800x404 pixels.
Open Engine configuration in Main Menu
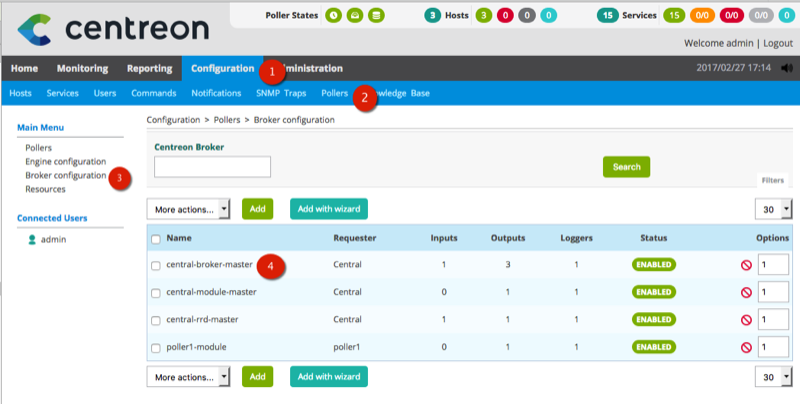65,161
